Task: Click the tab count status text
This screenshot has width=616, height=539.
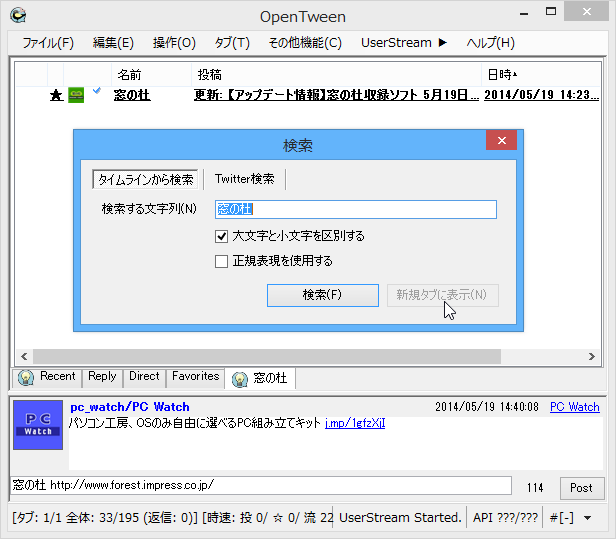Action: 172,518
